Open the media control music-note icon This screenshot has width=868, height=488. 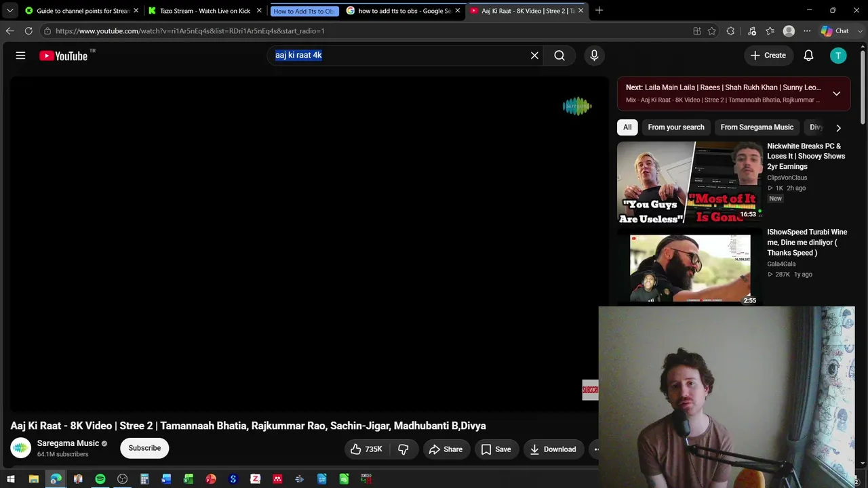point(752,30)
